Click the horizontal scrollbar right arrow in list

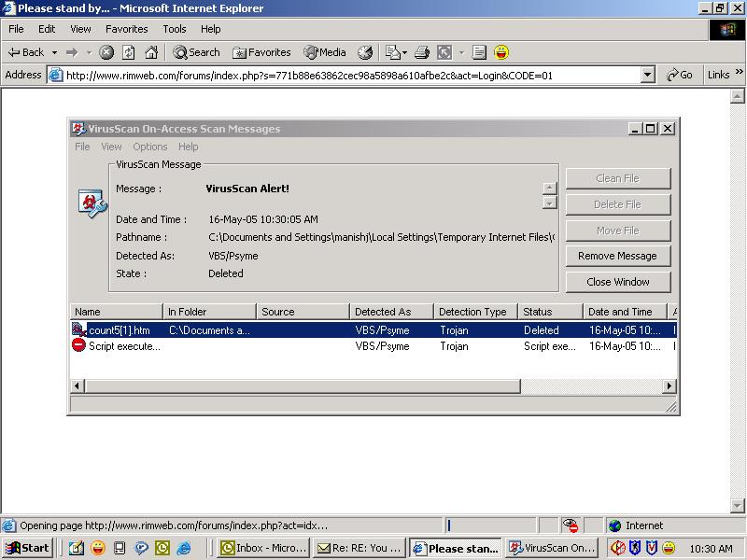669,385
